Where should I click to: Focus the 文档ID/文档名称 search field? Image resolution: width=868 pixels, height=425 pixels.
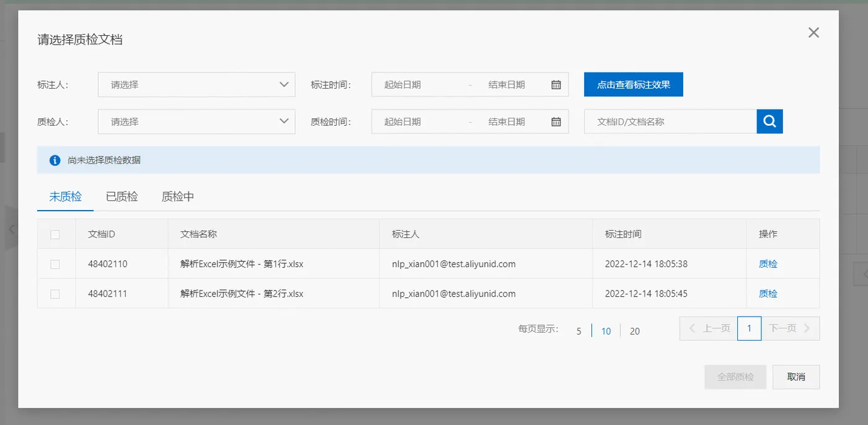[670, 121]
